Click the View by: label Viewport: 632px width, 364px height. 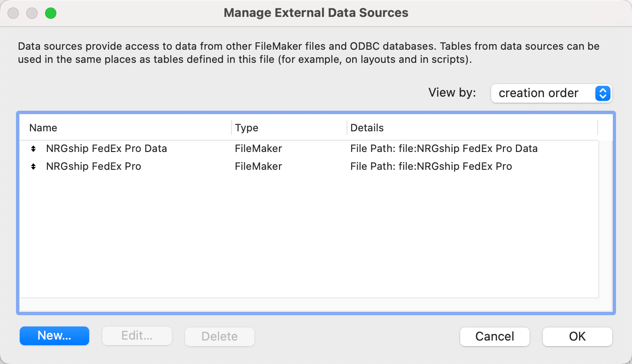click(452, 93)
